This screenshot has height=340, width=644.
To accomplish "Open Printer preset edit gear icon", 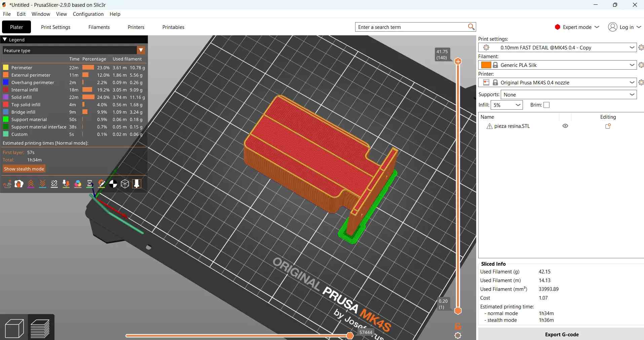I will pos(641,82).
